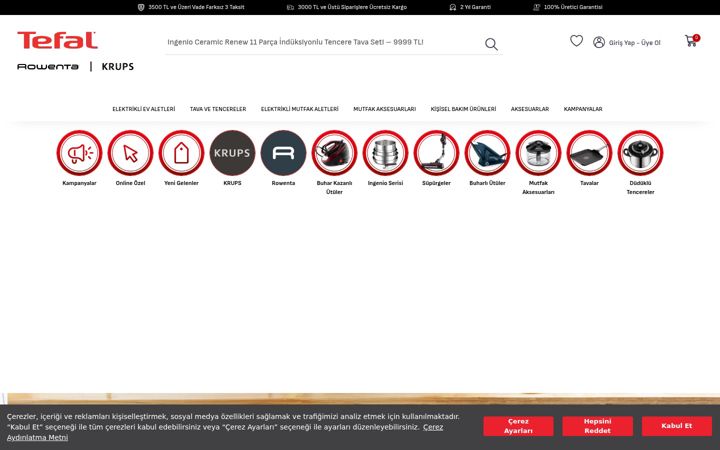Open Kampanyalar menu item

coord(583,109)
